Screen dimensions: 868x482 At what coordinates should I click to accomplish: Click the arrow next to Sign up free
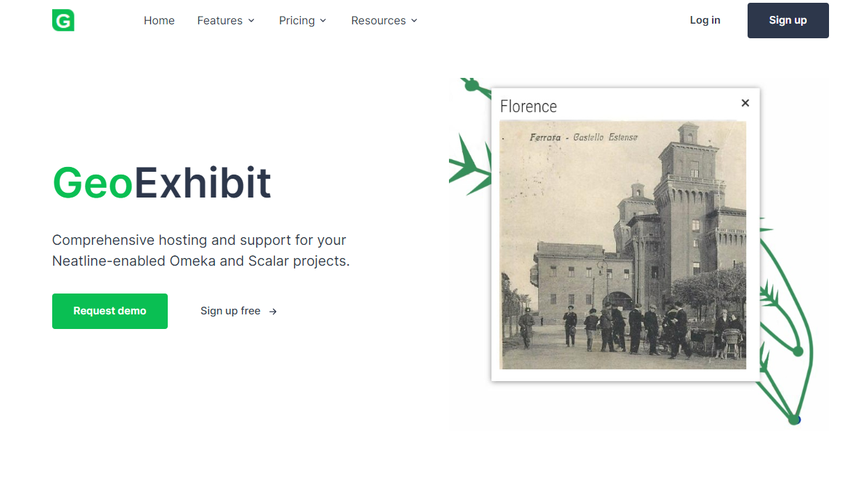coord(273,312)
